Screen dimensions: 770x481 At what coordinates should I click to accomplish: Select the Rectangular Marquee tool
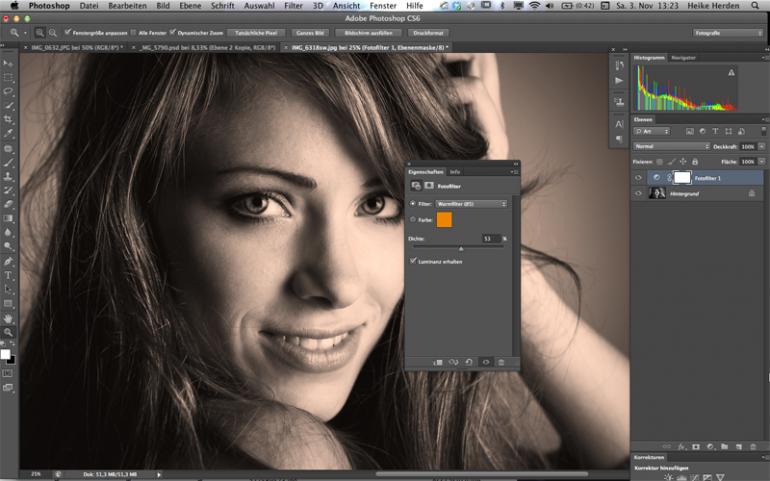[8, 77]
